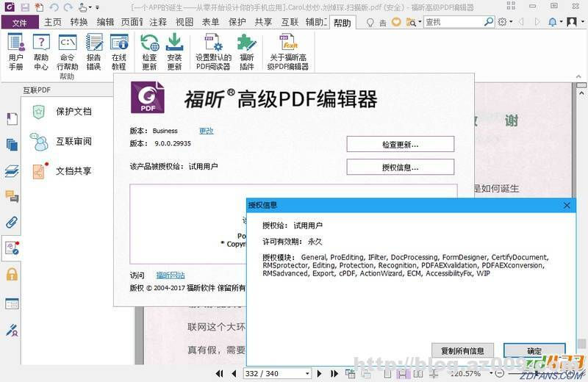Screen dimensions: 588x382
Task: Select facing pages view in status bar
Action: coord(418,373)
